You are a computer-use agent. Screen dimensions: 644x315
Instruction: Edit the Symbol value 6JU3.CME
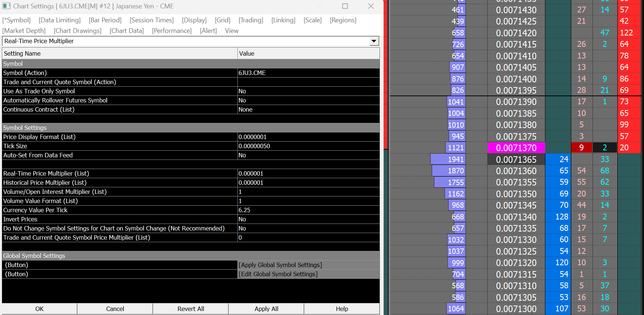tap(308, 73)
